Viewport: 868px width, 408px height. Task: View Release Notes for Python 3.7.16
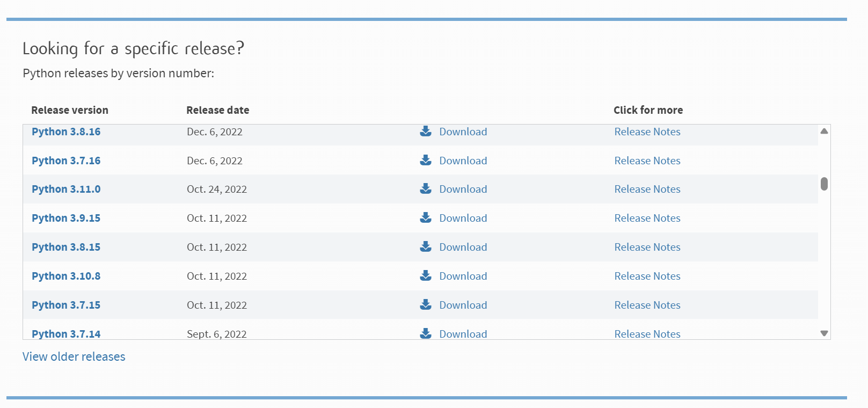point(647,161)
